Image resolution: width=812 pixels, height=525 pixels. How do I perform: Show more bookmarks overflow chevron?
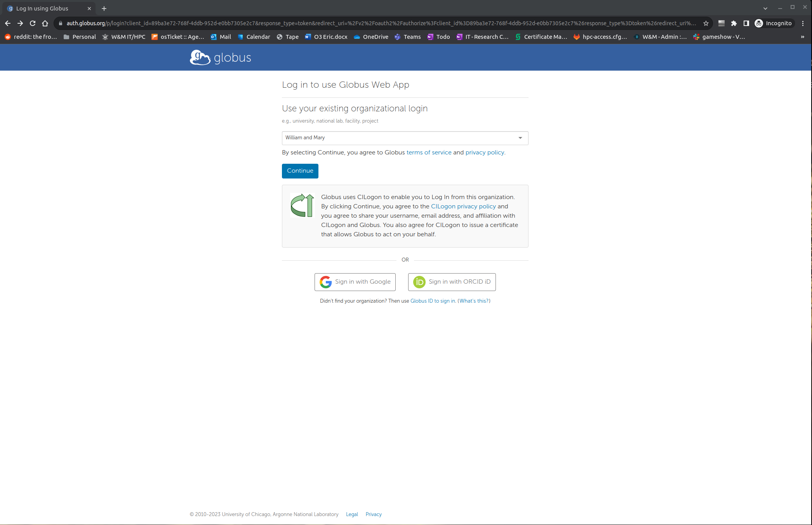(x=802, y=37)
